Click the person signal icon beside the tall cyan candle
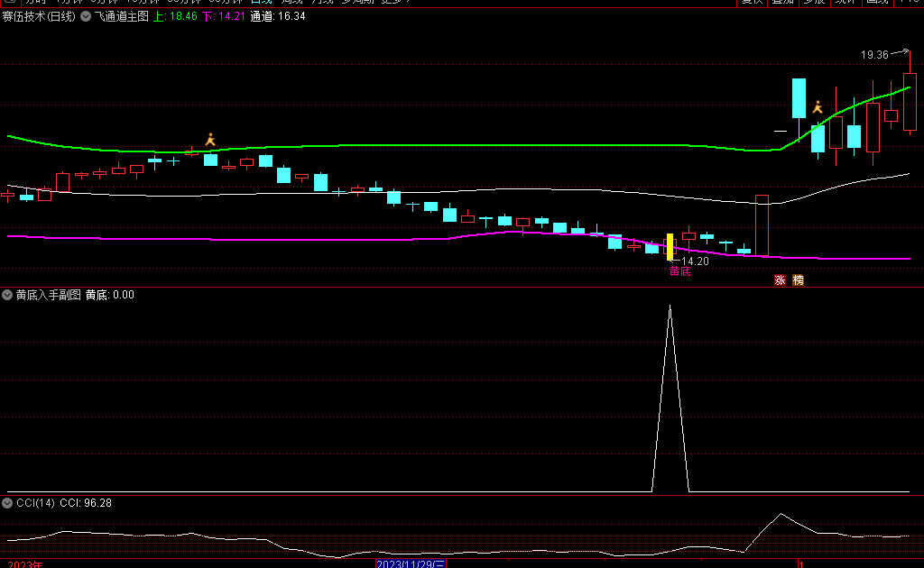Viewport: 924px width, 568px height. coord(818,107)
